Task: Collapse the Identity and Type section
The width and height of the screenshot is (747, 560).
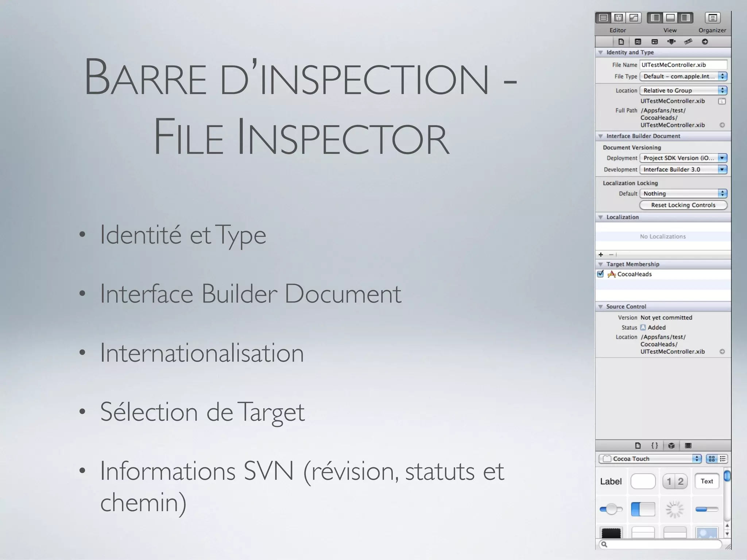Action: (600, 52)
